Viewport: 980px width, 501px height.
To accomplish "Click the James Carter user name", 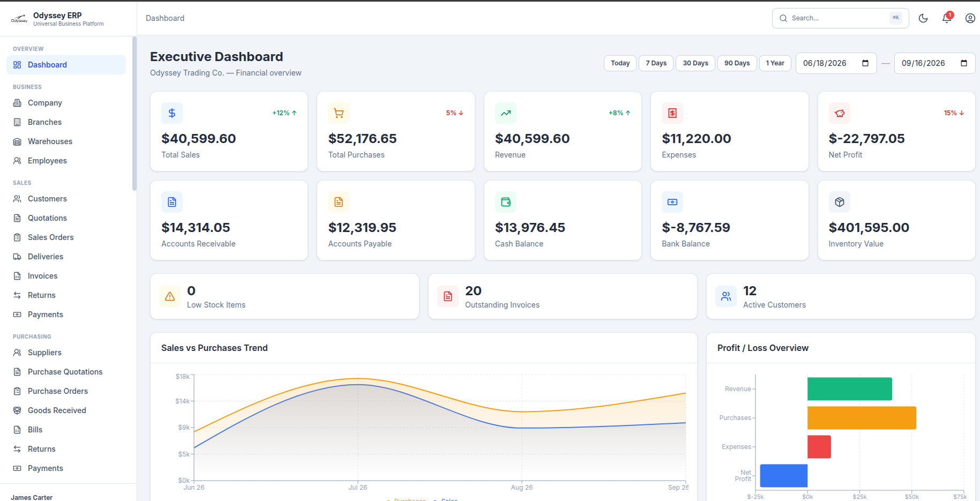I will pyautogui.click(x=32, y=497).
